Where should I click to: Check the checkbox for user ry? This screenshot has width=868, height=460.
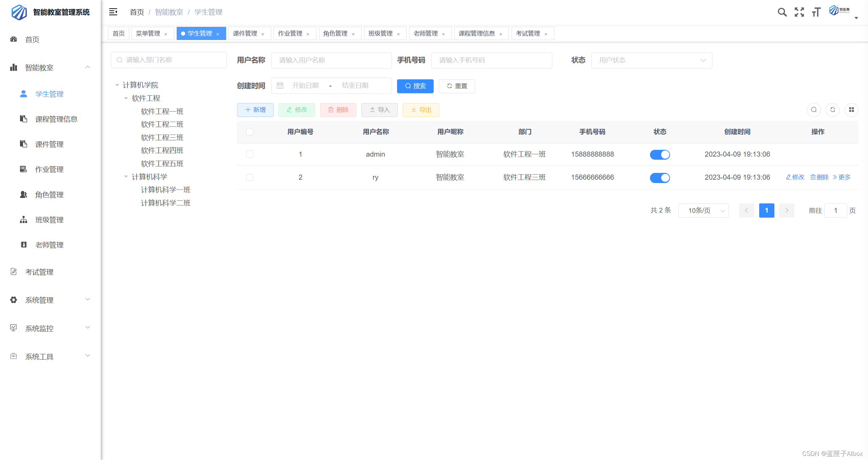pyautogui.click(x=250, y=177)
